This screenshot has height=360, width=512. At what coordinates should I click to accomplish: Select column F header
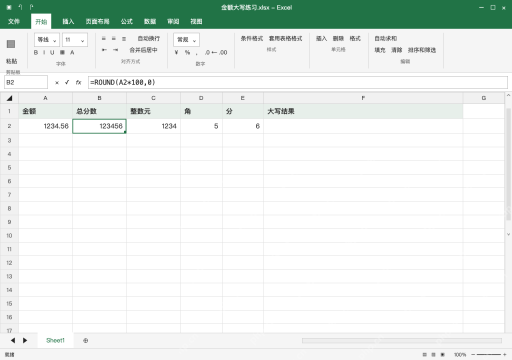(x=363, y=98)
